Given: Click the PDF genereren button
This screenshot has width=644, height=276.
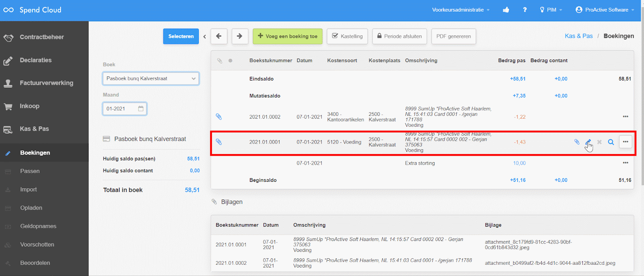Looking at the screenshot, I should (454, 36).
